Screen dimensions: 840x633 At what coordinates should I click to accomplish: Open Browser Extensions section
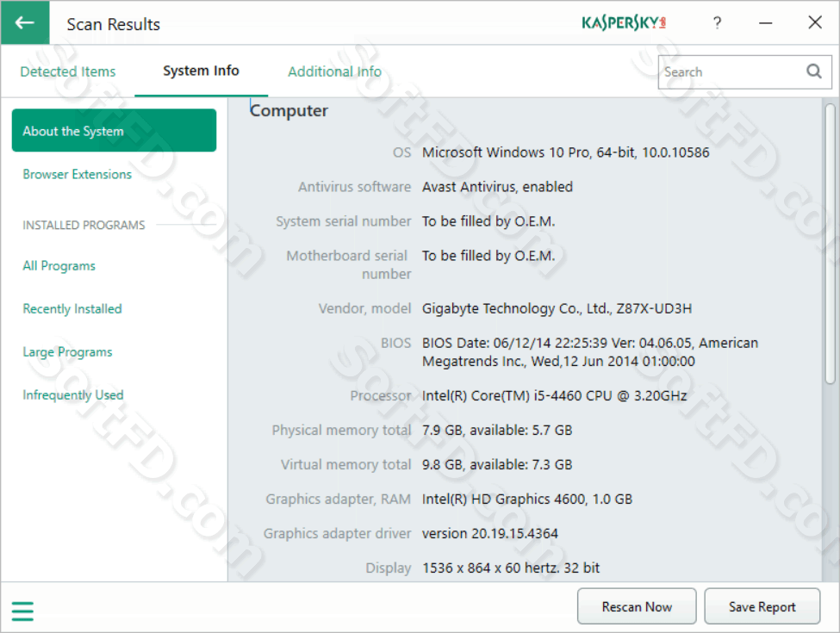pos(77,175)
